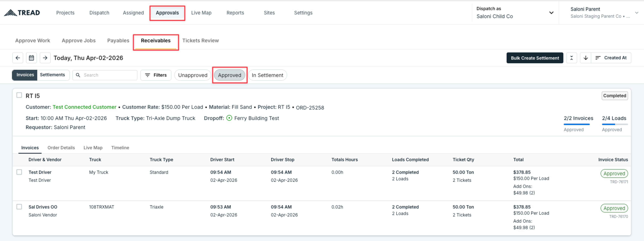
Task: Click the ORD-25258 order number
Action: point(310,108)
